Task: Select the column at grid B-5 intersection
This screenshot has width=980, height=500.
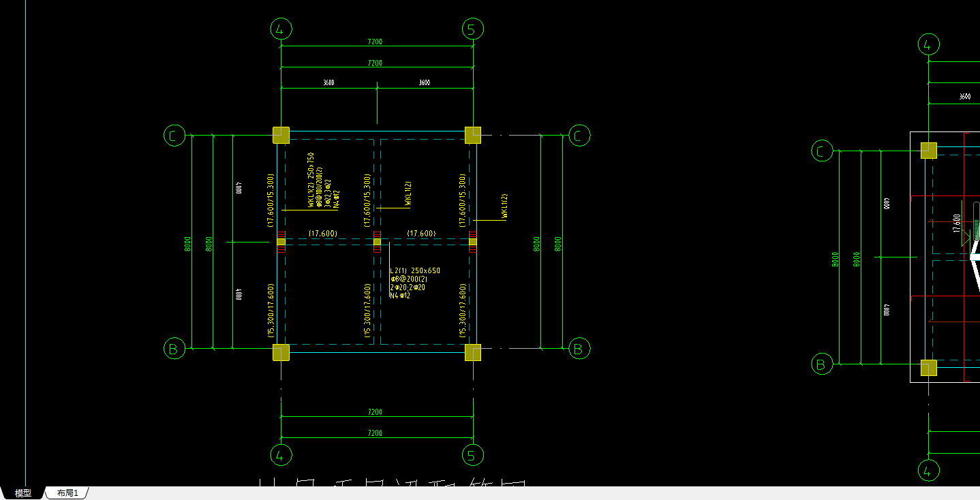Action: (x=473, y=352)
